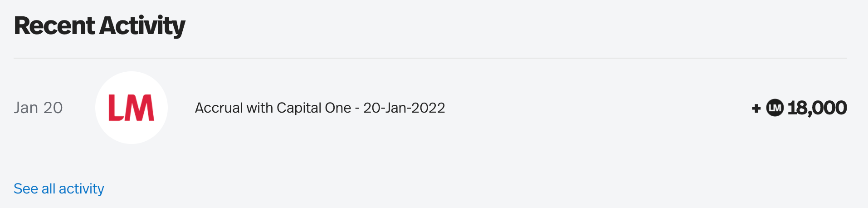The image size is (868, 208).
Task: Click the 18,000 points amount
Action: (x=817, y=108)
